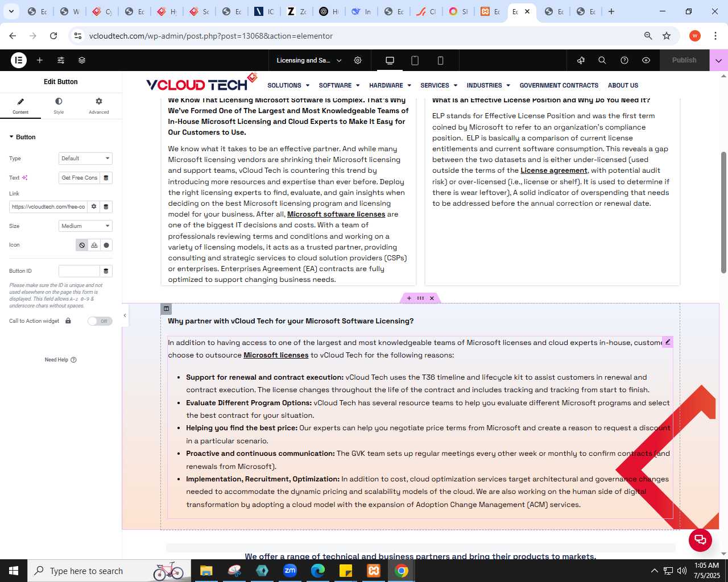Open What's New megaphone icon
The image size is (728, 582).
[581, 60]
